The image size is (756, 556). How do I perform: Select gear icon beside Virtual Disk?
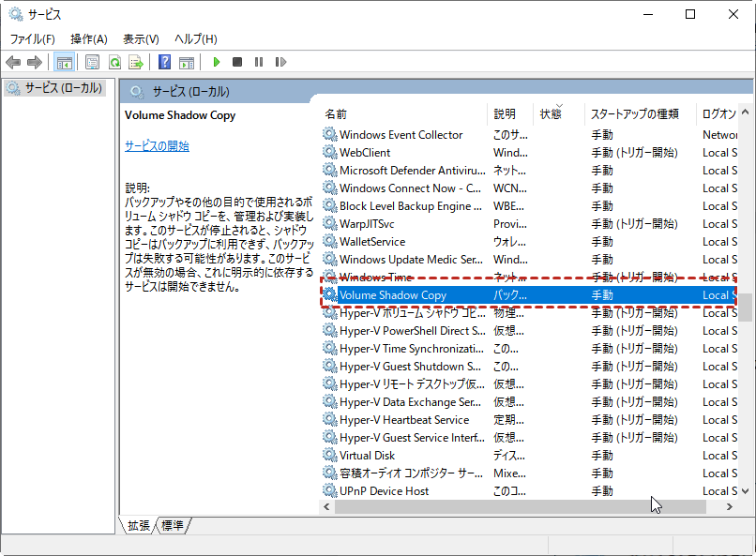(330, 455)
